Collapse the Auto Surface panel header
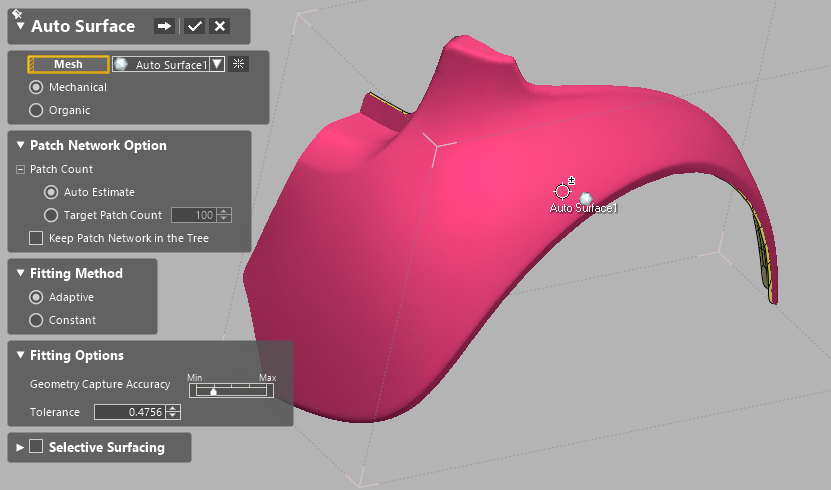Viewport: 831px width, 490px height. click(x=20, y=26)
